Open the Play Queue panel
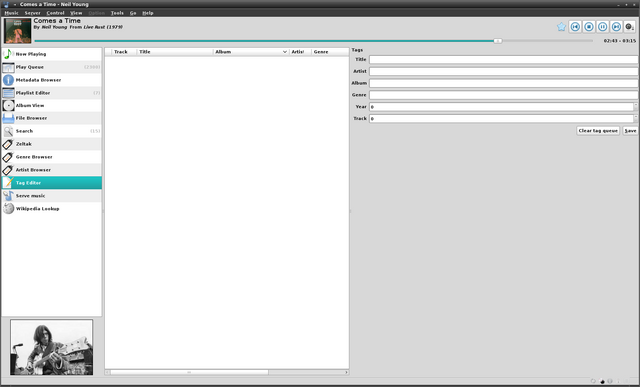The height and width of the screenshot is (387, 640). [51, 67]
